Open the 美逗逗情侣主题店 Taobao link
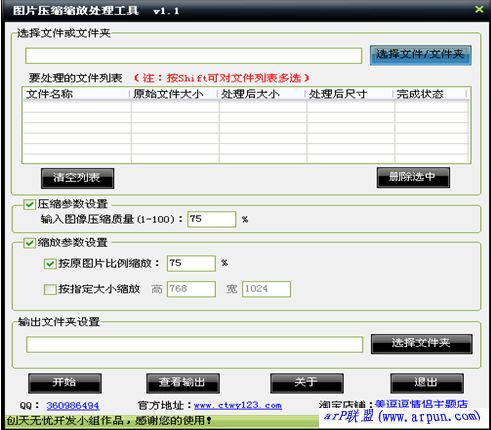 (421, 404)
